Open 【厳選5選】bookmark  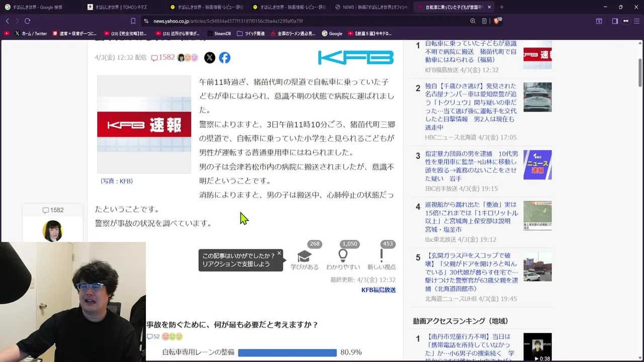(x=369, y=34)
